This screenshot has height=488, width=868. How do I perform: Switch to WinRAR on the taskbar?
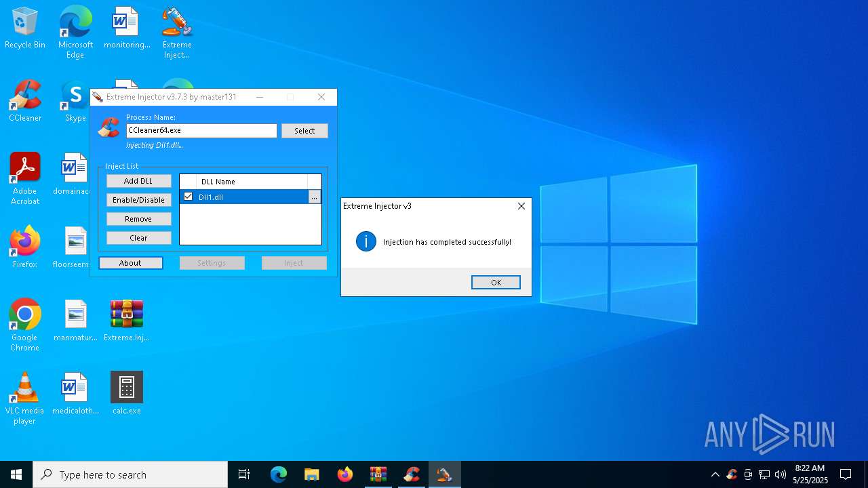coord(378,474)
